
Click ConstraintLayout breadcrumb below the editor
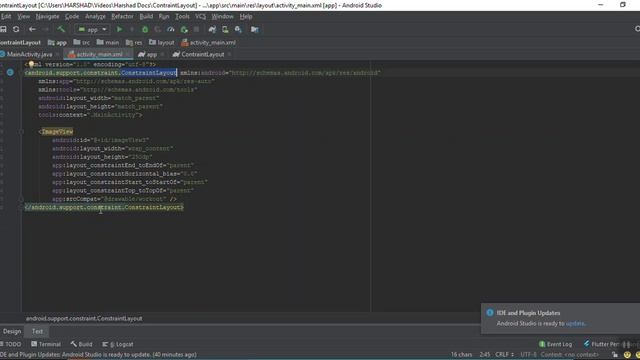click(84, 318)
